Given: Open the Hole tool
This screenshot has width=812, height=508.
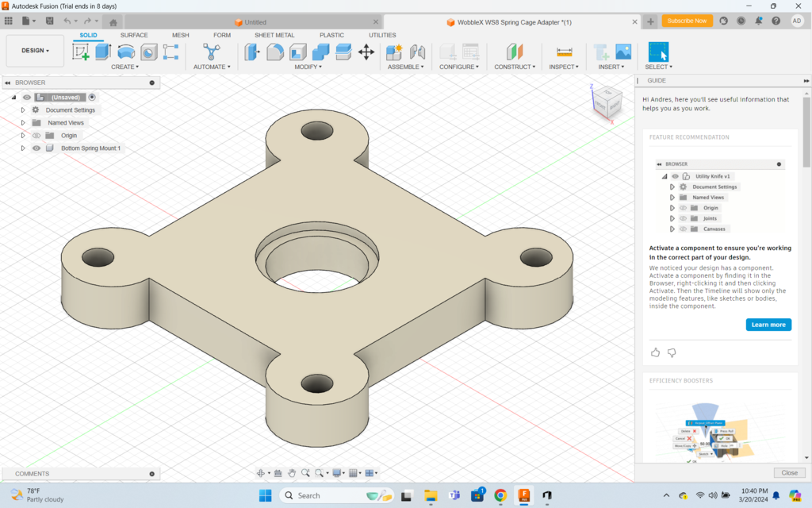Looking at the screenshot, I should 147,51.
